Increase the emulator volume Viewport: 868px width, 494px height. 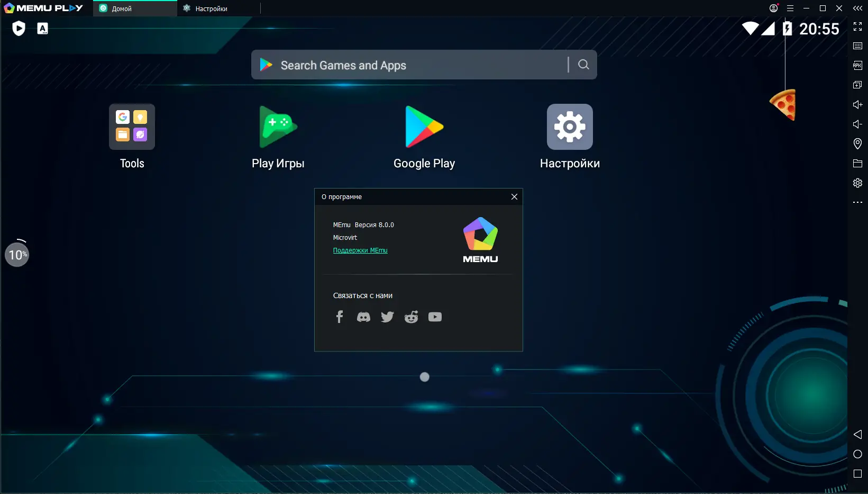point(857,104)
